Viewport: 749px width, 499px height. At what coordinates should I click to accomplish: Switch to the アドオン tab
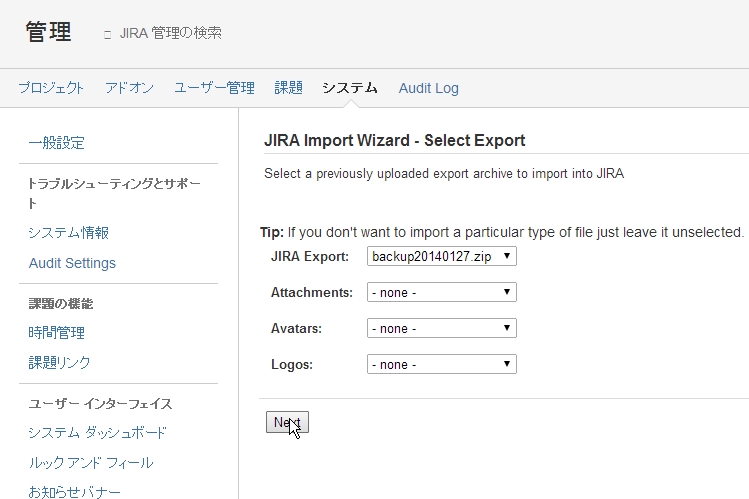coord(129,88)
